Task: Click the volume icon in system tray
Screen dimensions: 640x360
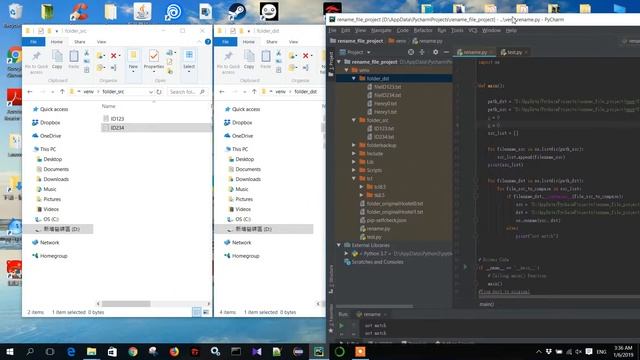Action: click(x=578, y=351)
